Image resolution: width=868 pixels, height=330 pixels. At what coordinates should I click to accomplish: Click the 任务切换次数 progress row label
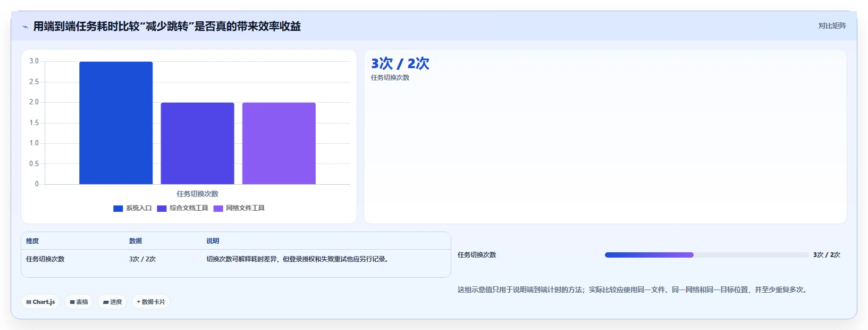pos(477,255)
